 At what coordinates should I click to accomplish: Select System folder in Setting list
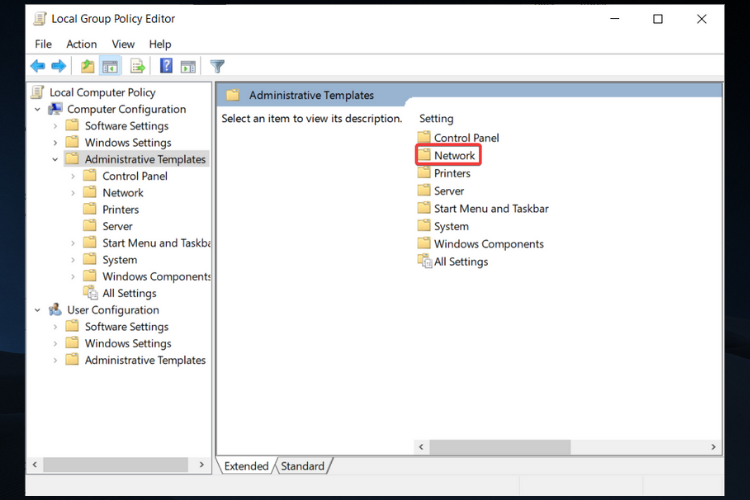click(451, 226)
